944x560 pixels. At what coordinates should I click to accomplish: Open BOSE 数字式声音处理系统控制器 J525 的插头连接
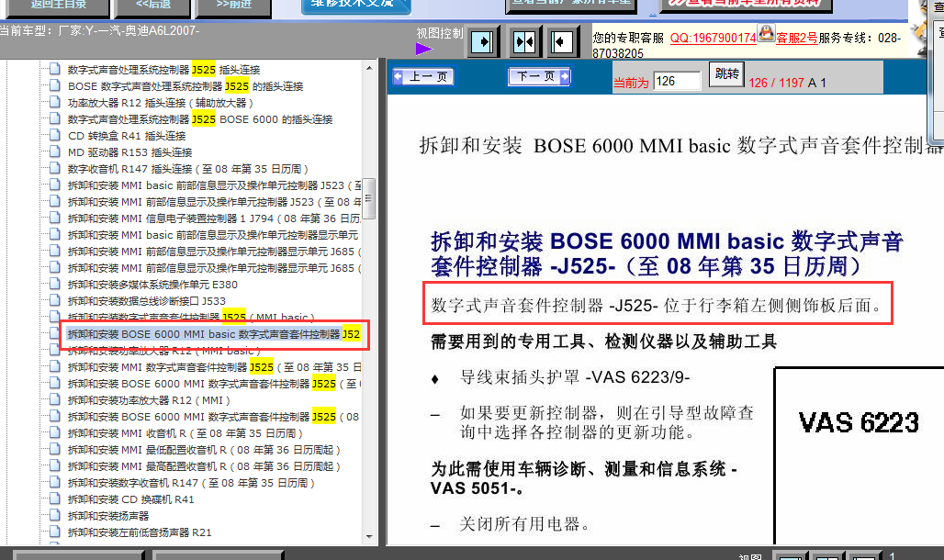(x=185, y=86)
